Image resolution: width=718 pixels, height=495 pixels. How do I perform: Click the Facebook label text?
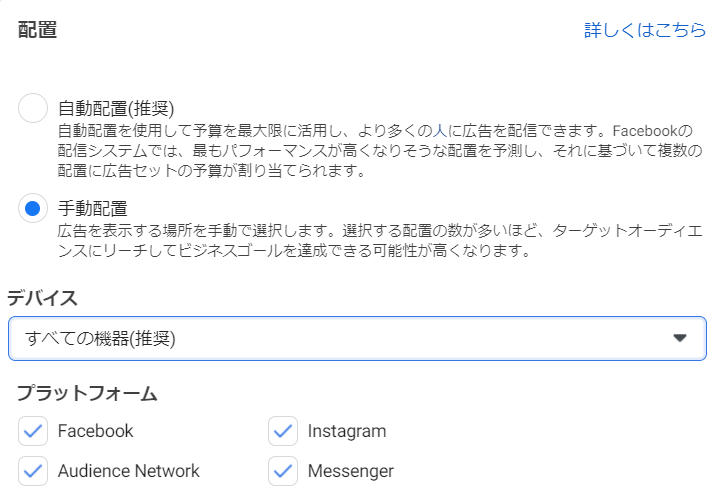[x=95, y=431]
